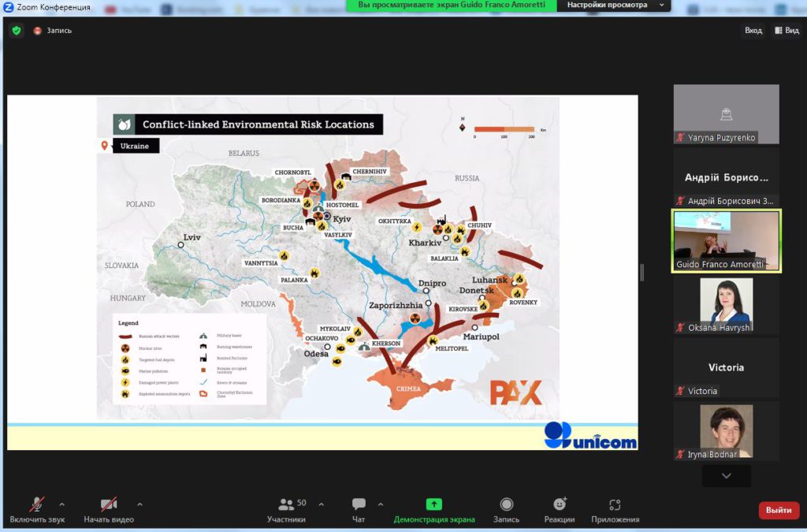The width and height of the screenshot is (807, 532).
Task: Unmute microphone with Включить звук
Action: (37, 509)
